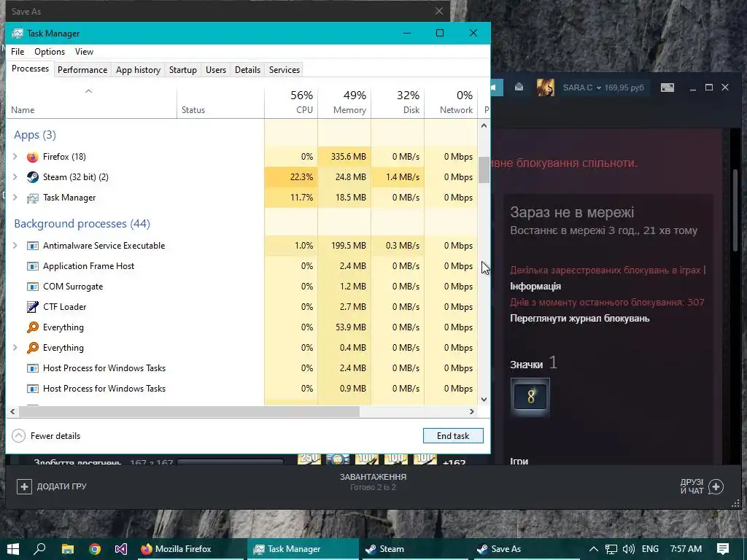Expand the second Everything process row
Viewport: 747px width, 560px height.
[15, 348]
